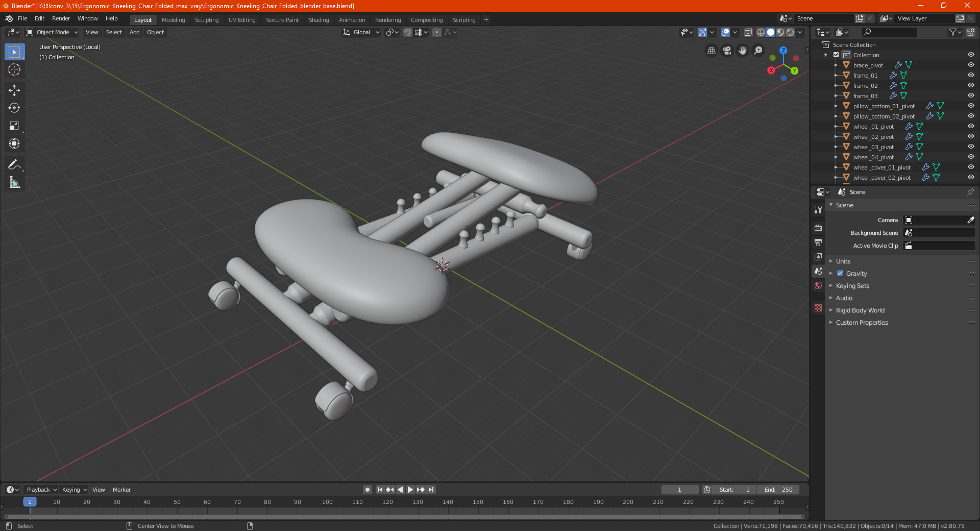The image size is (980, 531).
Task: Open the Render menu
Action: click(61, 18)
